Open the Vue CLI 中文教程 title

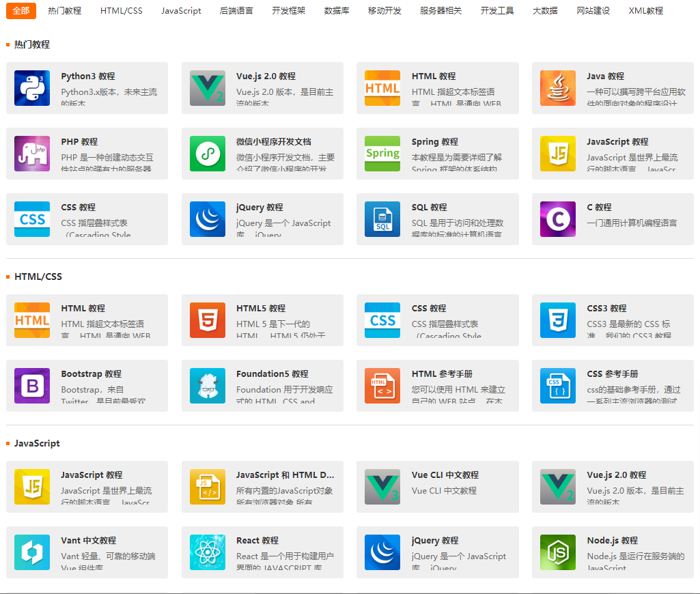click(x=445, y=475)
